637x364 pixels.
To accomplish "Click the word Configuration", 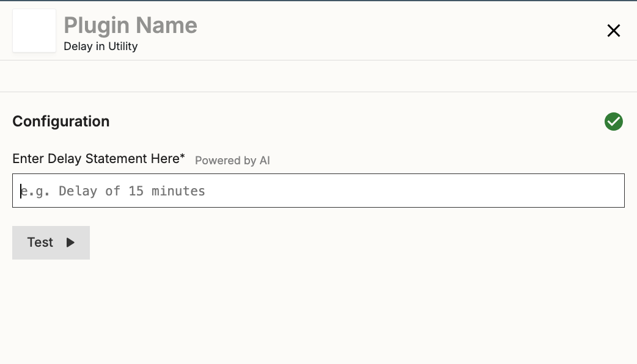I will 61,122.
